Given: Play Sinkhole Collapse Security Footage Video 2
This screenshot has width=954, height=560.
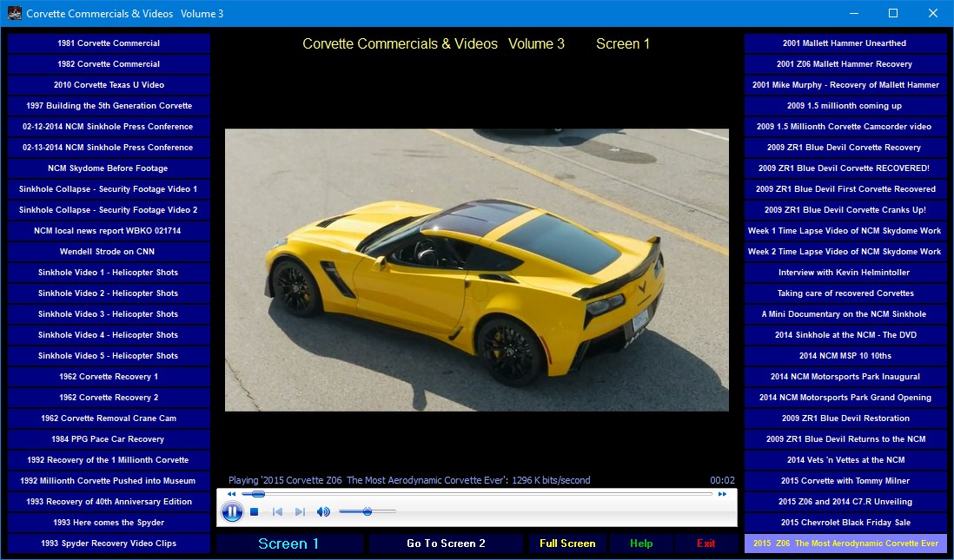Looking at the screenshot, I should pos(109,210).
